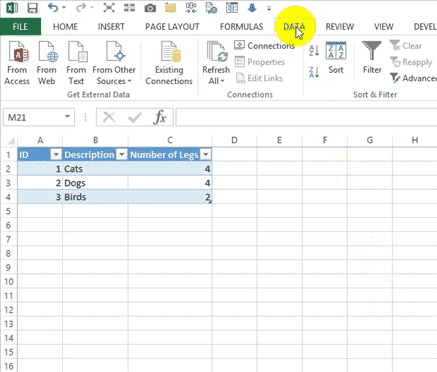437x372 pixels.
Task: Select the ID value 1 cell
Action: 40,169
